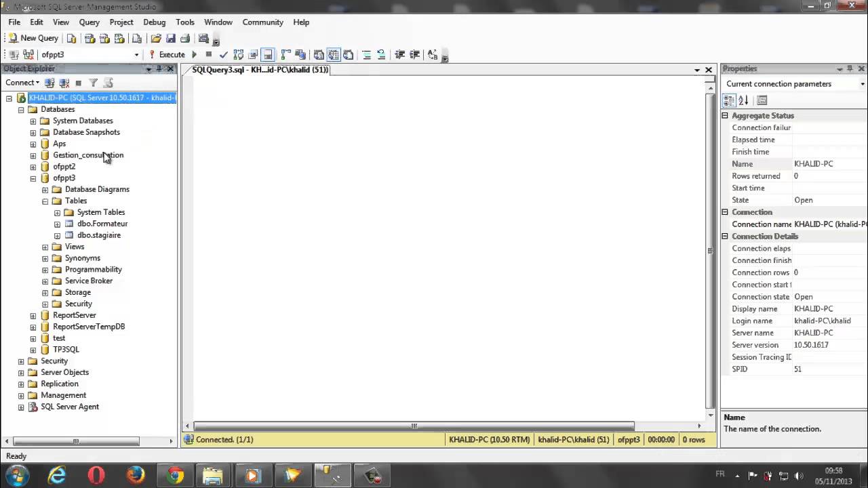This screenshot has height=488, width=868.
Task: Toggle Results to Text output mode
Action: [319, 55]
